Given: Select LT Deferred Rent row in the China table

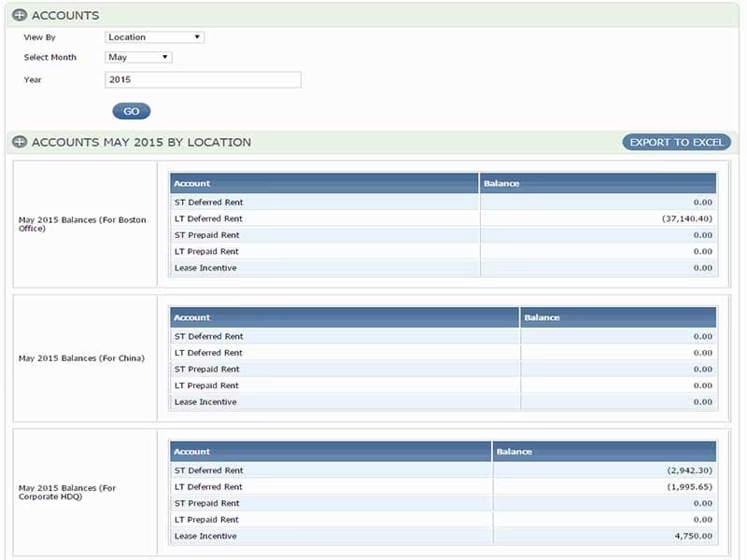Looking at the screenshot, I should (x=443, y=353).
